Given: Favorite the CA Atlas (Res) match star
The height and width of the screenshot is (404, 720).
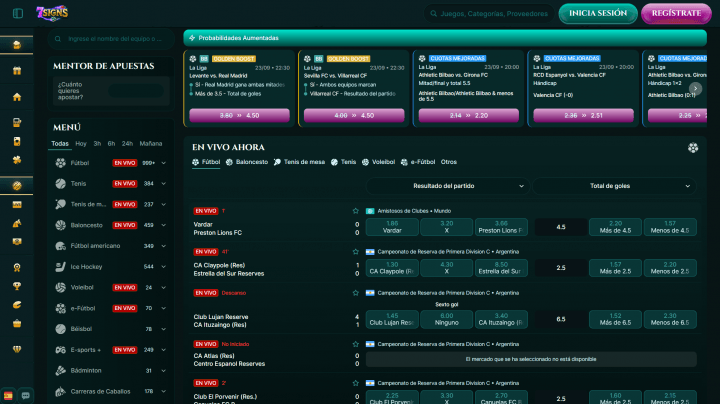Looking at the screenshot, I should [355, 344].
